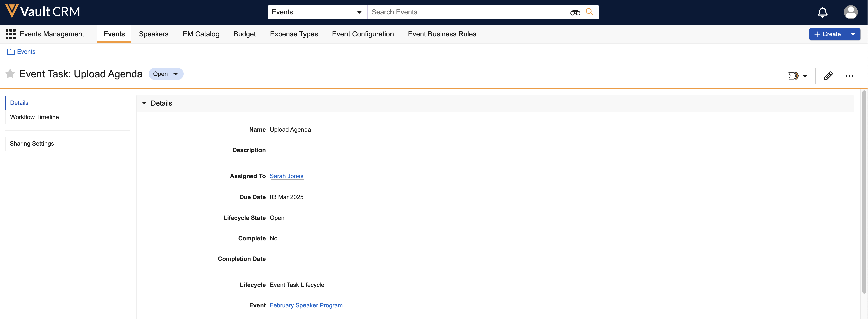Click the Create button
This screenshot has width=868, height=319.
click(x=827, y=34)
